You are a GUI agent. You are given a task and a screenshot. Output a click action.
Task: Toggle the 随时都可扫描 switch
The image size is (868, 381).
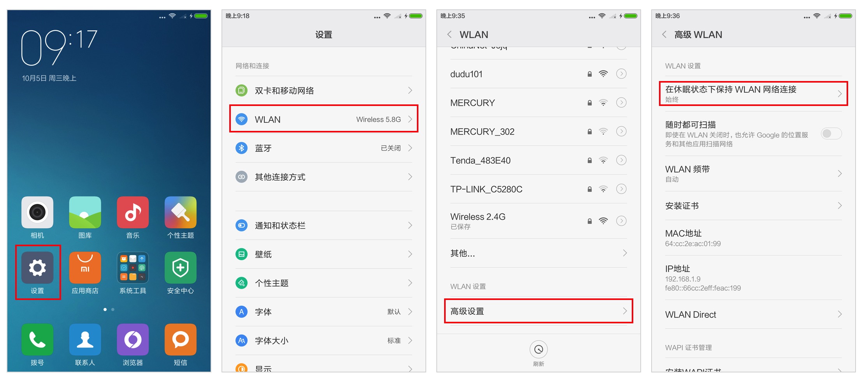[x=831, y=134]
